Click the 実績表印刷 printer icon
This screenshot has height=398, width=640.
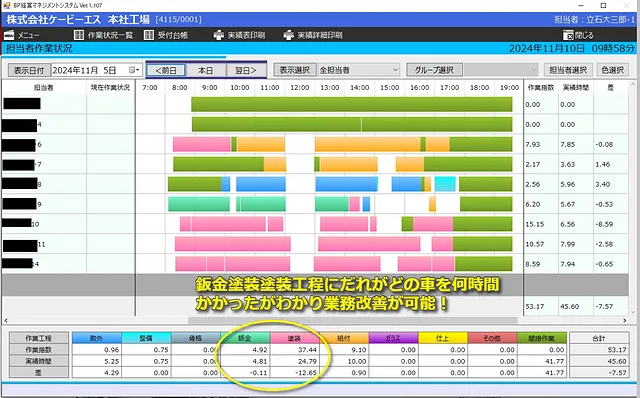point(219,35)
